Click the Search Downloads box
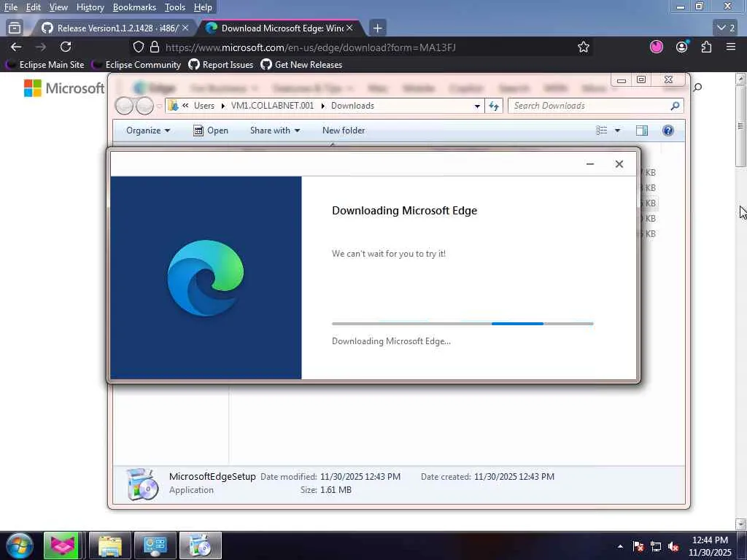 click(595, 106)
